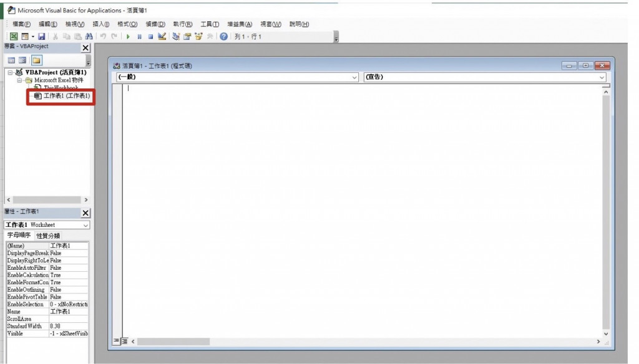This screenshot has width=639, height=364.
Task: Open the 增益集(A) menu
Action: [240, 24]
